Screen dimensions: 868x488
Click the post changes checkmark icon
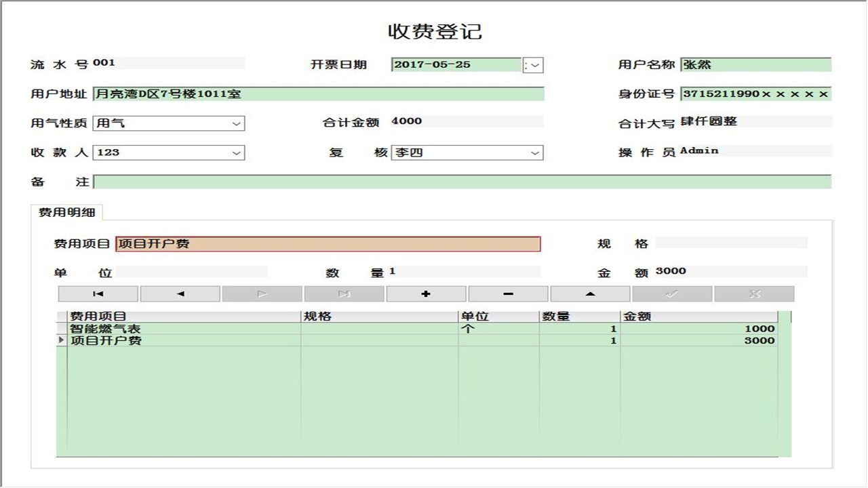coord(672,293)
